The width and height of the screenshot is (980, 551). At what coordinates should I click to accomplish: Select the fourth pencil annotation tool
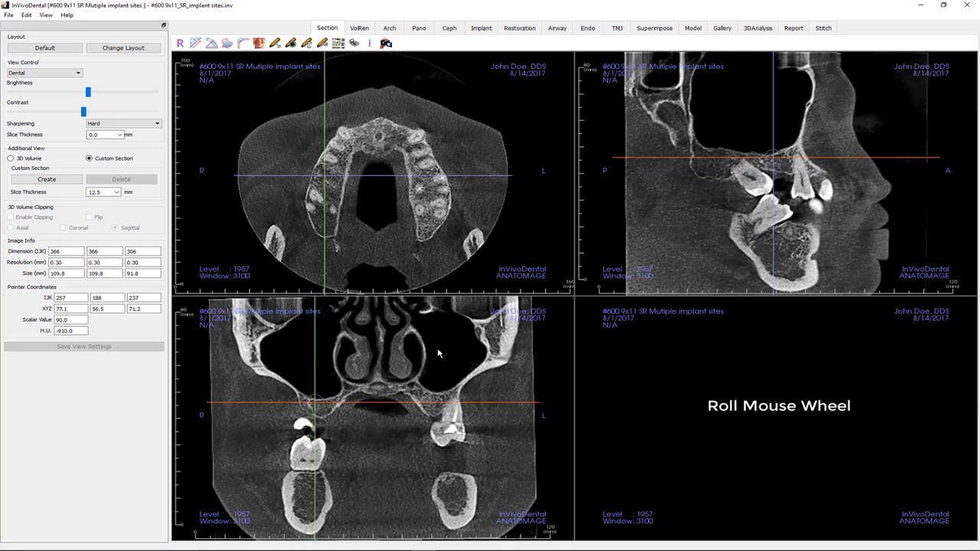pos(322,44)
